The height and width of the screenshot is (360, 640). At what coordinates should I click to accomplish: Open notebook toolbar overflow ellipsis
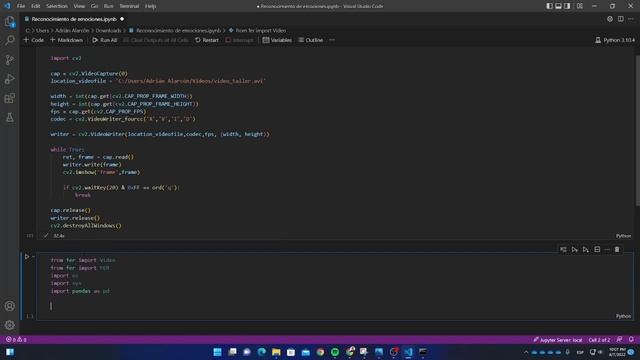click(x=332, y=40)
